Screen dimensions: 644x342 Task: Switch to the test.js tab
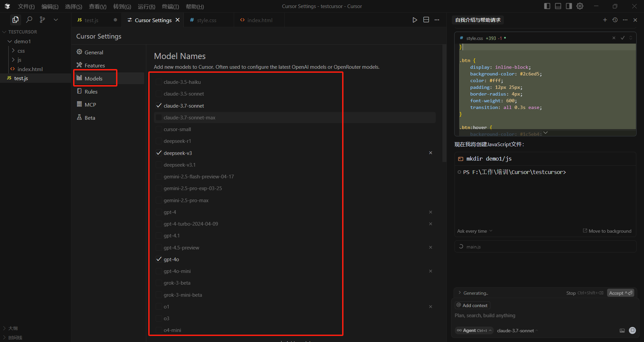coord(97,20)
